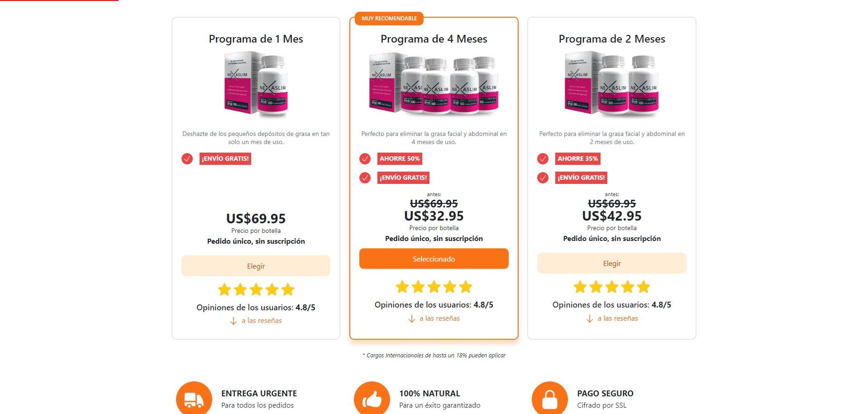Choose the Programa de 2 Meses plan
868x414 pixels.
(x=611, y=263)
